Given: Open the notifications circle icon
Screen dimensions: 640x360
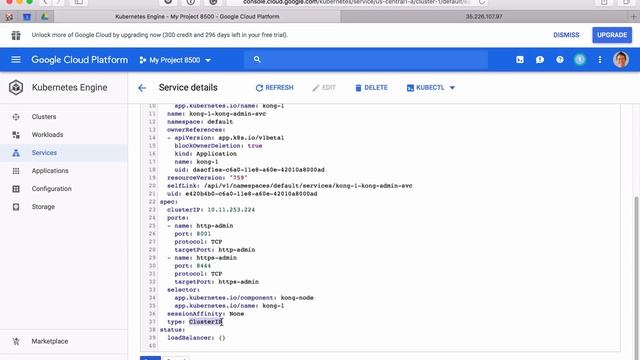Looking at the screenshot, I should click(580, 60).
